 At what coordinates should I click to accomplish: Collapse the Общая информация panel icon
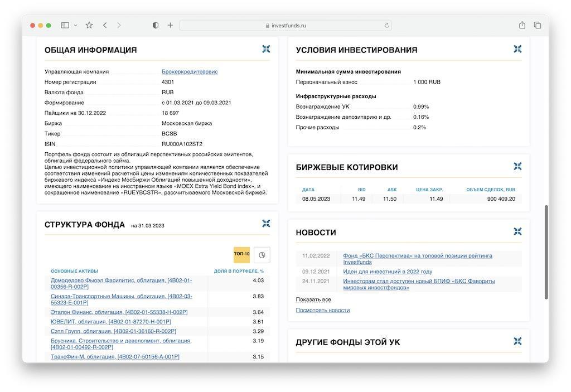point(266,49)
